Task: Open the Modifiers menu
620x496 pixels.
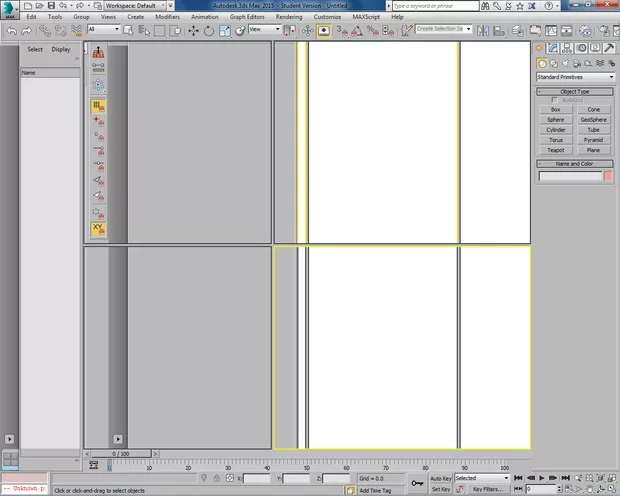Action: [167, 17]
